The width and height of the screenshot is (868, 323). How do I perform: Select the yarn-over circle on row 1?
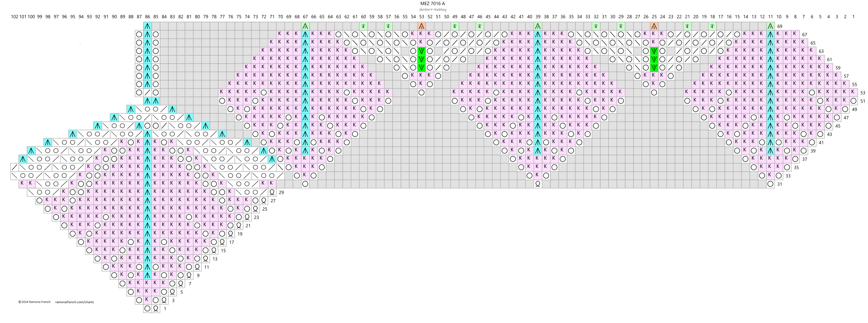pos(147,308)
